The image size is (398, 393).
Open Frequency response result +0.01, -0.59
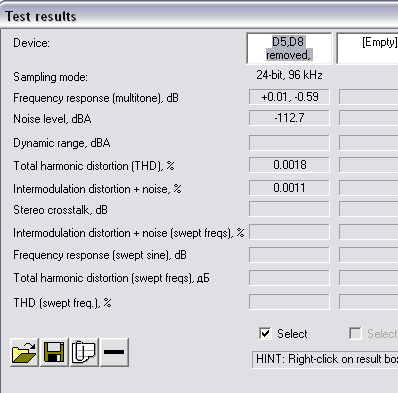tap(289, 97)
